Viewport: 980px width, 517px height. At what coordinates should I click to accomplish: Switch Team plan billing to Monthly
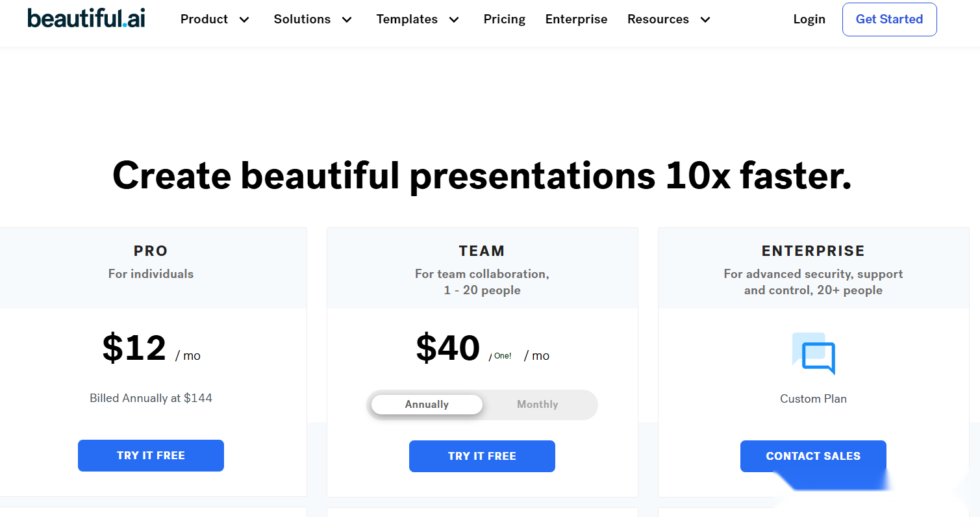click(537, 405)
